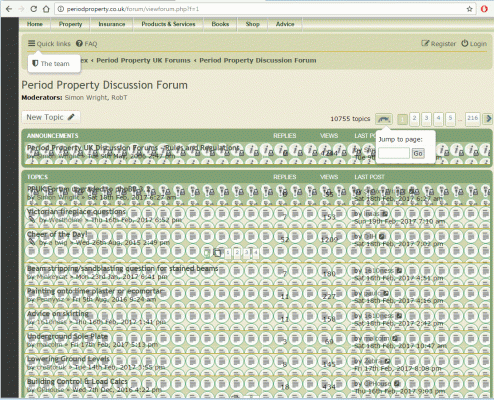The height and width of the screenshot is (400, 494).
Task: Open Beam stripping/sandblasting question topic
Action: (123, 268)
